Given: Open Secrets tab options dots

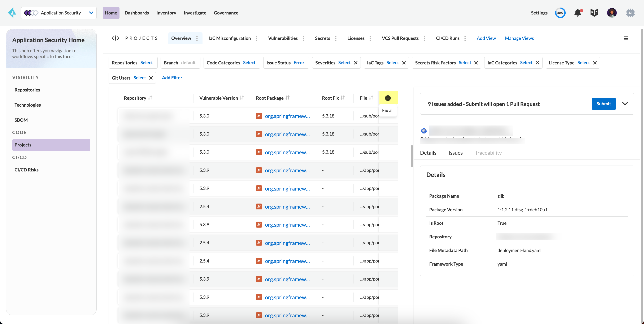Looking at the screenshot, I should (336, 38).
